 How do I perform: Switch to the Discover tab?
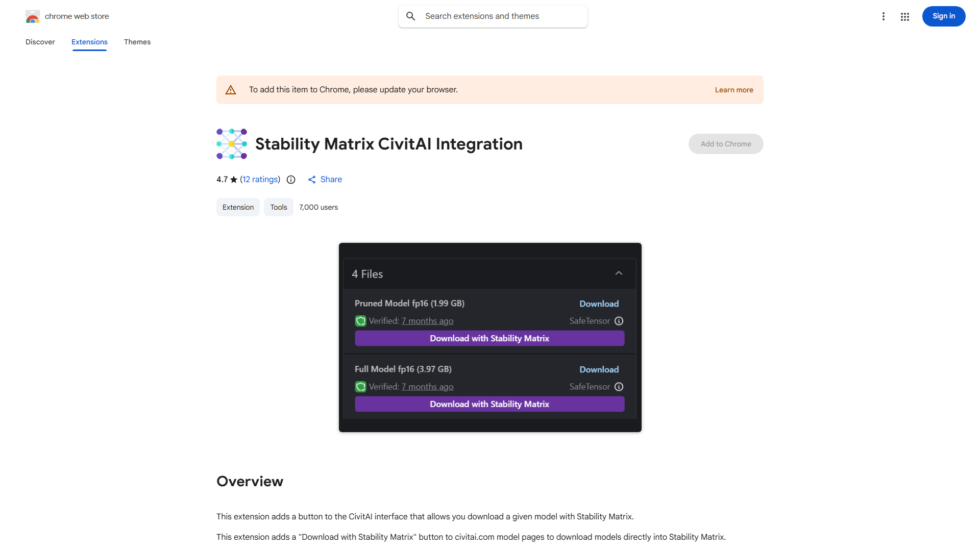pos(40,42)
